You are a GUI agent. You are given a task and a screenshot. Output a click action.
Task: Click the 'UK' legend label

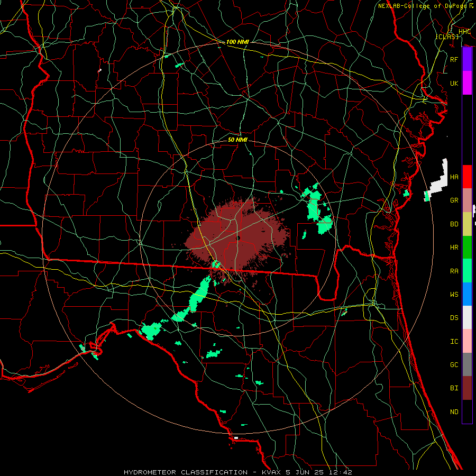coord(454,83)
